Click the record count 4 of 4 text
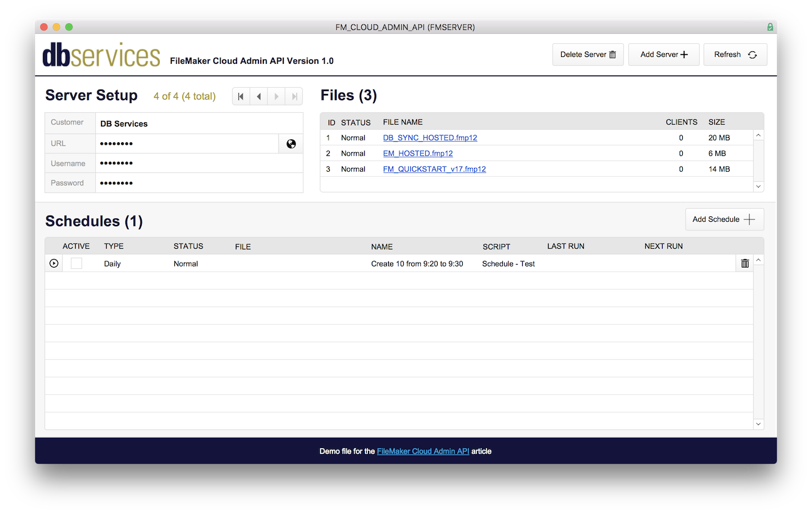 tap(184, 96)
